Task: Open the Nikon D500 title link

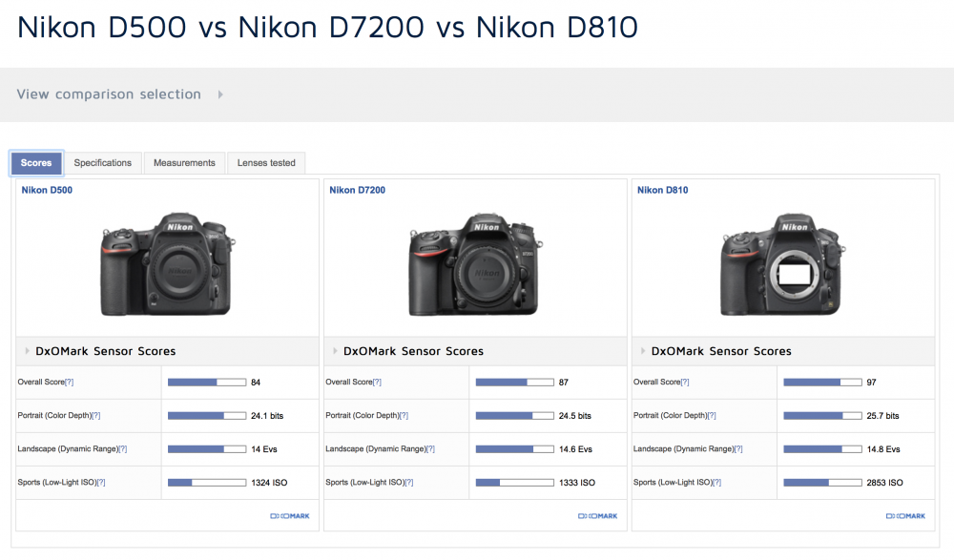Action: click(x=47, y=190)
